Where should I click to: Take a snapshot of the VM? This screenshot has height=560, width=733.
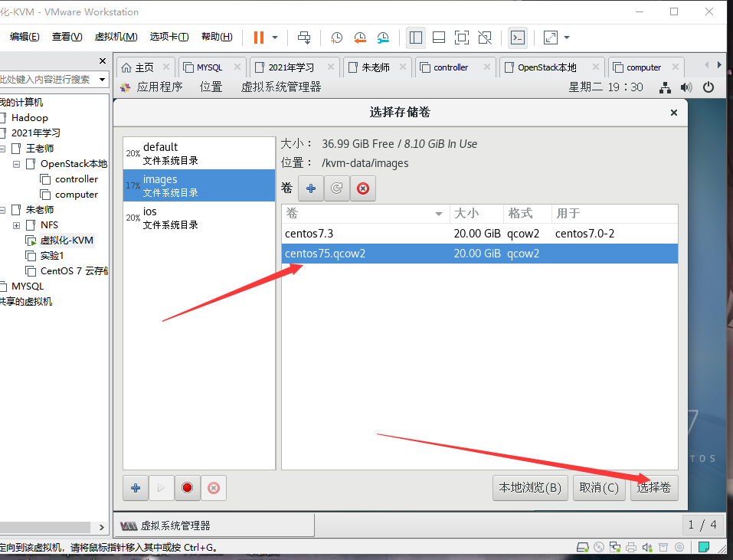pyautogui.click(x=336, y=38)
